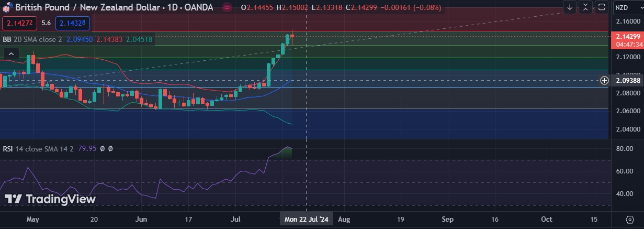
Task: Click the Aug label on the time axis
Action: point(344,220)
